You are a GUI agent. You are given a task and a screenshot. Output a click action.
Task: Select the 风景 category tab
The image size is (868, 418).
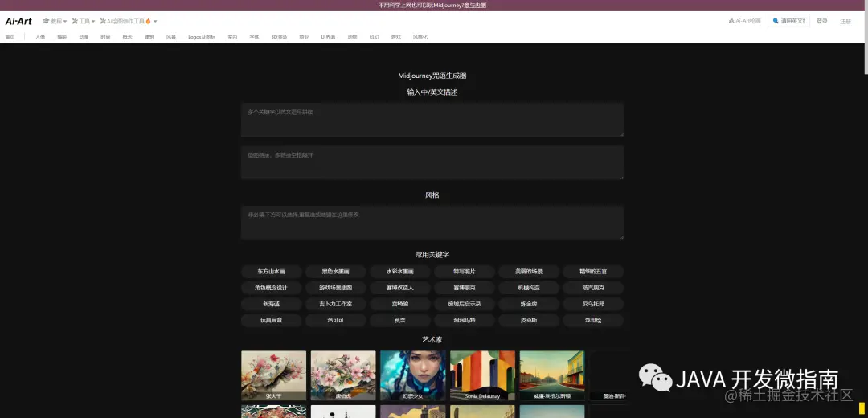[x=171, y=37]
